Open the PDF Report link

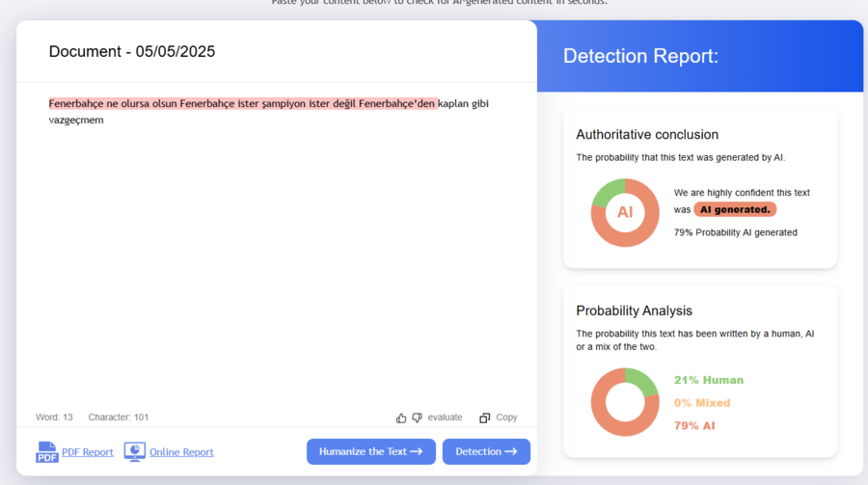point(88,452)
